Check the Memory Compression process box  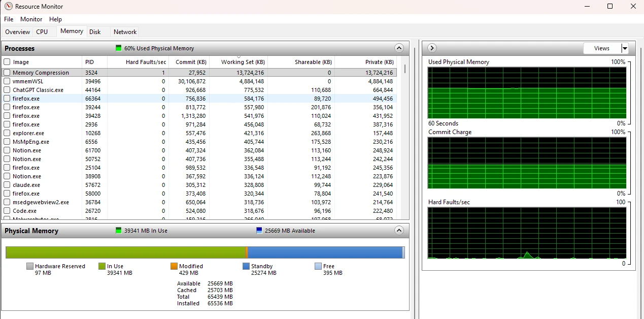(7, 73)
